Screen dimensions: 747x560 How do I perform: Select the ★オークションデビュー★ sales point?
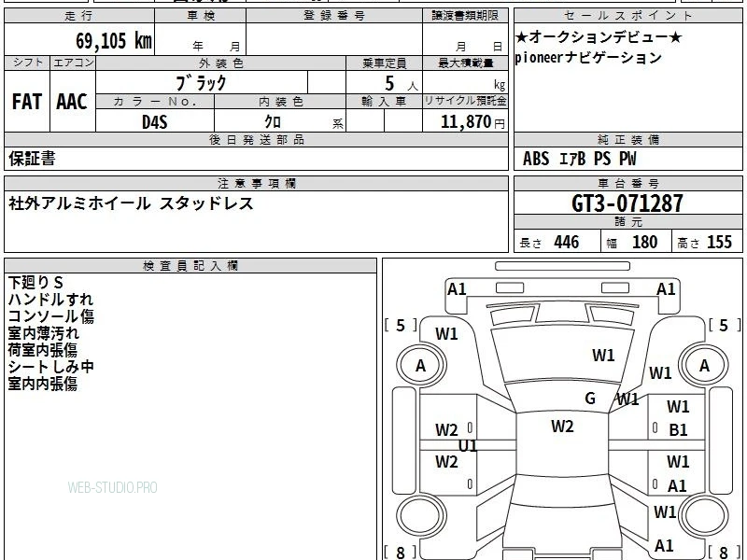coord(599,36)
